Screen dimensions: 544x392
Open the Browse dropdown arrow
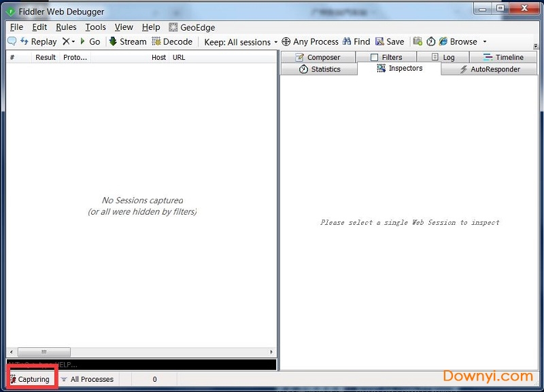[x=485, y=42]
